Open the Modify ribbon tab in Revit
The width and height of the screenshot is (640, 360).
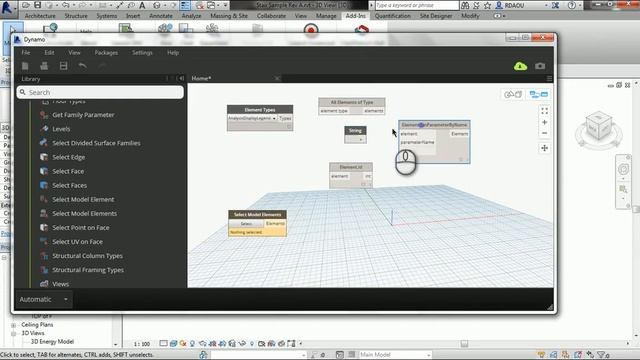pyautogui.click(x=470, y=16)
